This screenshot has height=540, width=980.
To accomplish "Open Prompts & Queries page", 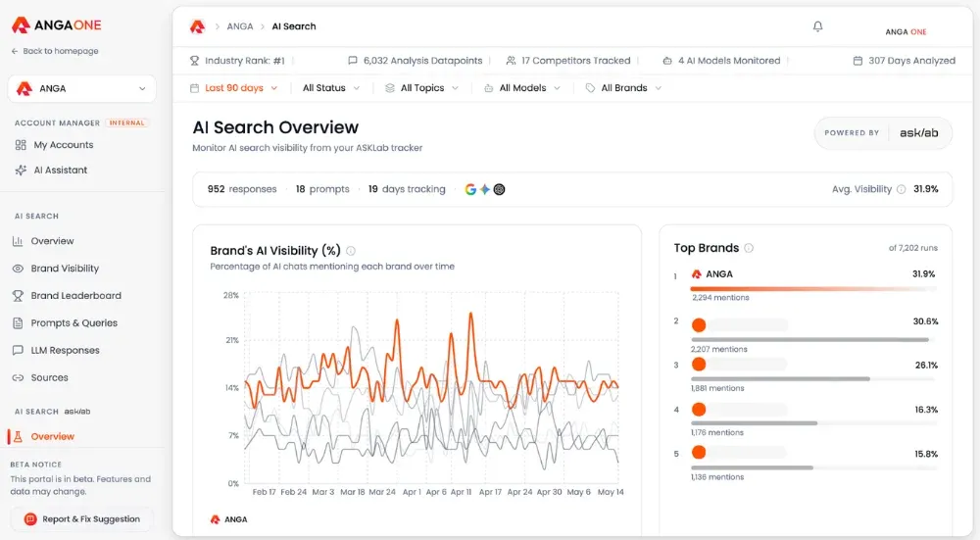I will point(74,323).
